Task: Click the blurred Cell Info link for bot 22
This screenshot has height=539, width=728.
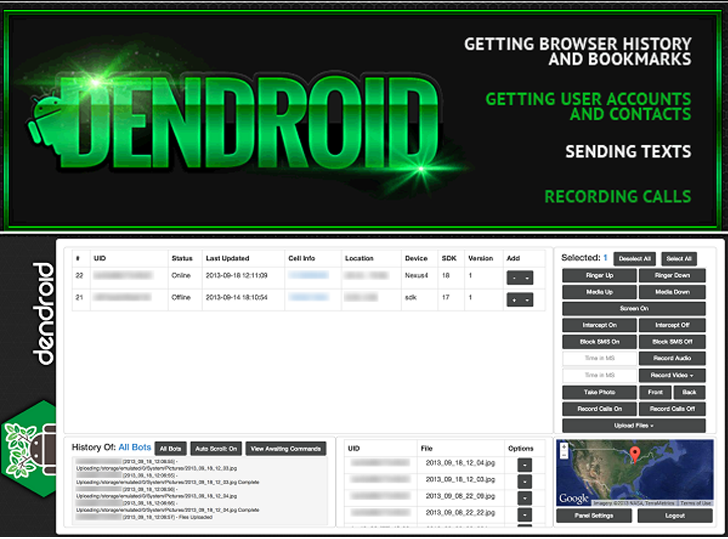Action: (x=308, y=275)
